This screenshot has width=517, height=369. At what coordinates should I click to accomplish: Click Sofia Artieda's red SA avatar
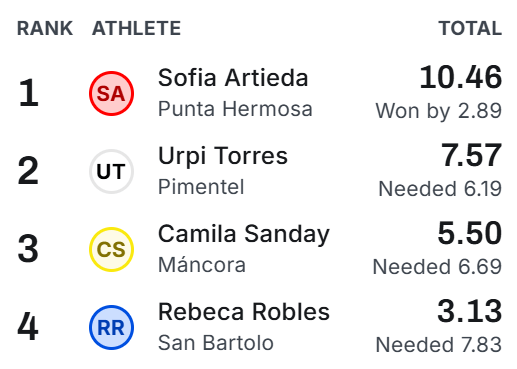tap(111, 93)
